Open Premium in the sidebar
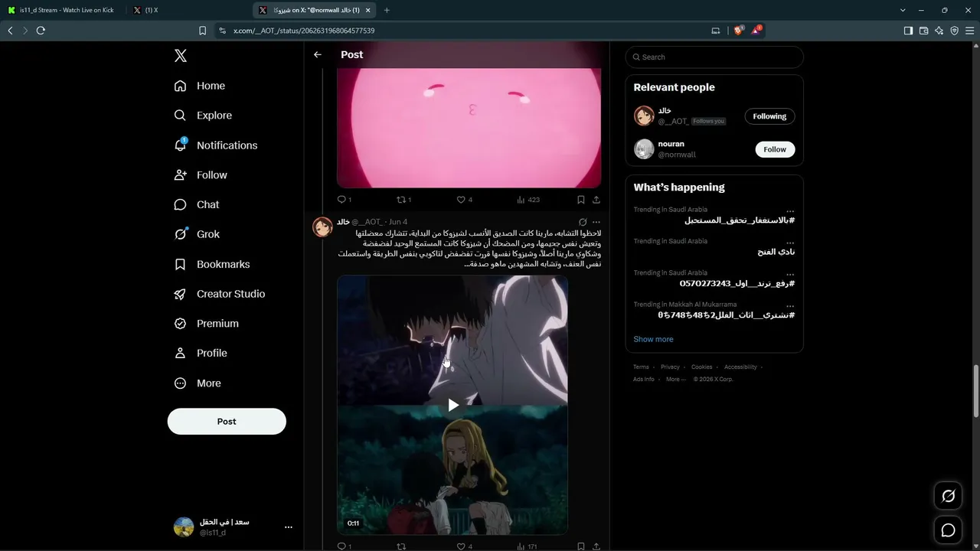980x551 pixels. point(207,324)
